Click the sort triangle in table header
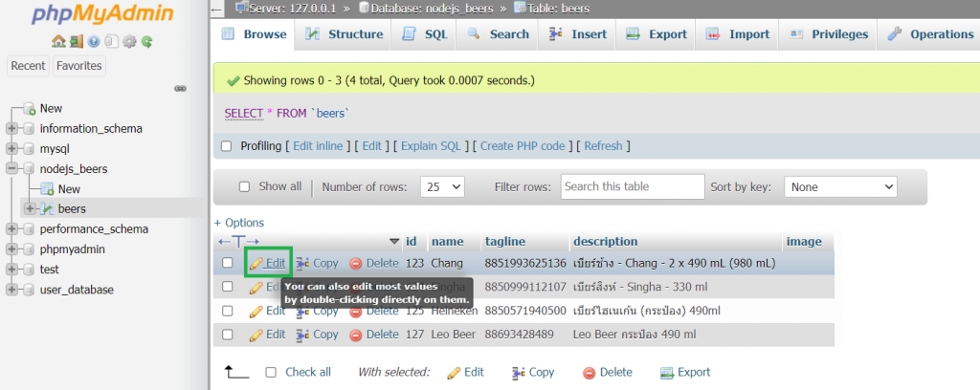This screenshot has height=390, width=980. click(393, 242)
